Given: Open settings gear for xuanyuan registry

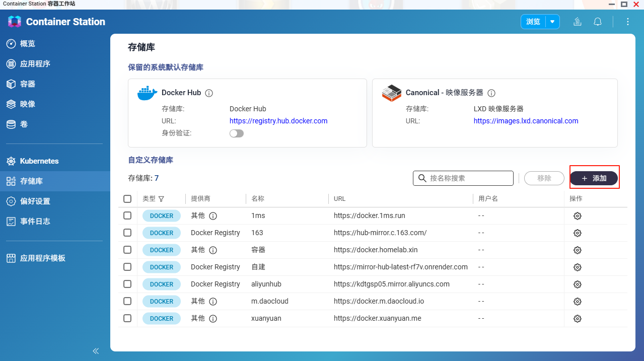Looking at the screenshot, I should pos(578,319).
